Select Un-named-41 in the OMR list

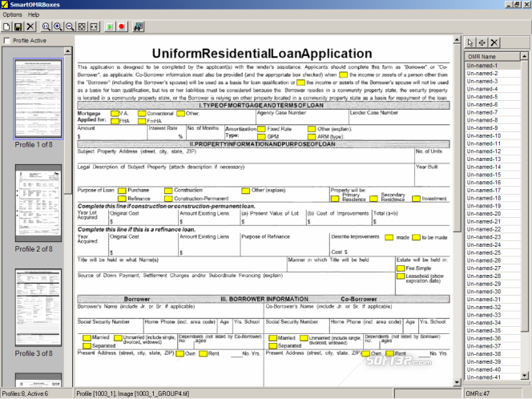pyautogui.click(x=493, y=377)
